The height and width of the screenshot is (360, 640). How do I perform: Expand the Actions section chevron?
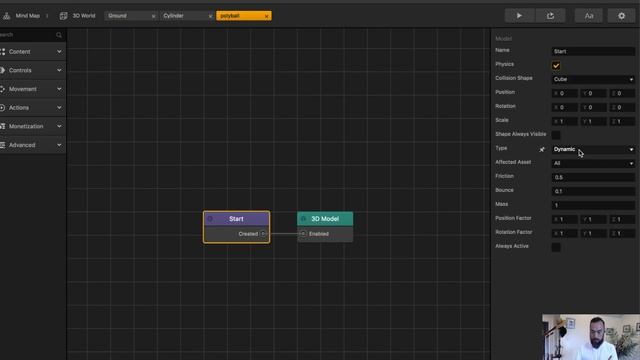tap(59, 108)
